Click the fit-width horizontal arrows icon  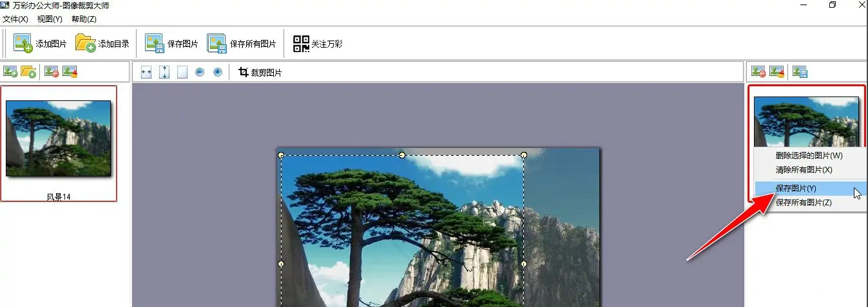(x=146, y=73)
